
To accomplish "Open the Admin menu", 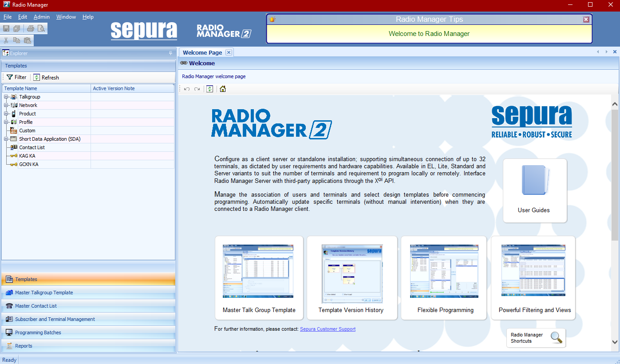I will pos(42,17).
